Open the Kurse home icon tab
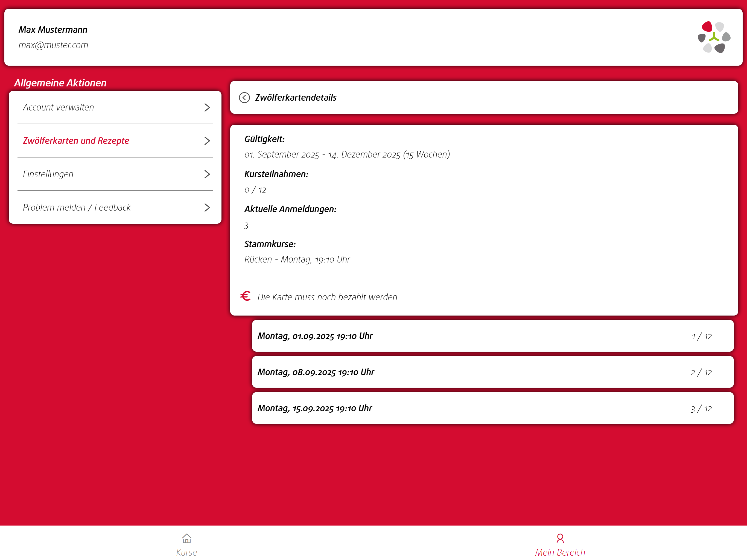 pyautogui.click(x=186, y=538)
